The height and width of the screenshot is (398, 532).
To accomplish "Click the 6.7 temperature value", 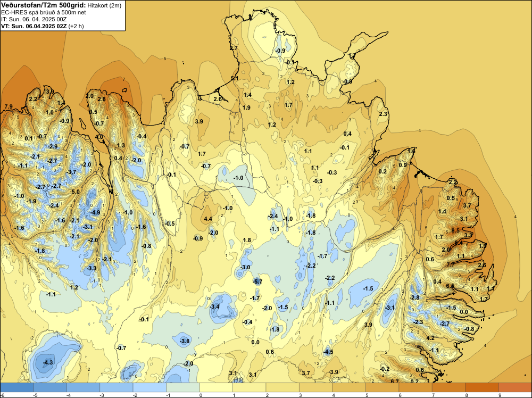I will [395, 382].
